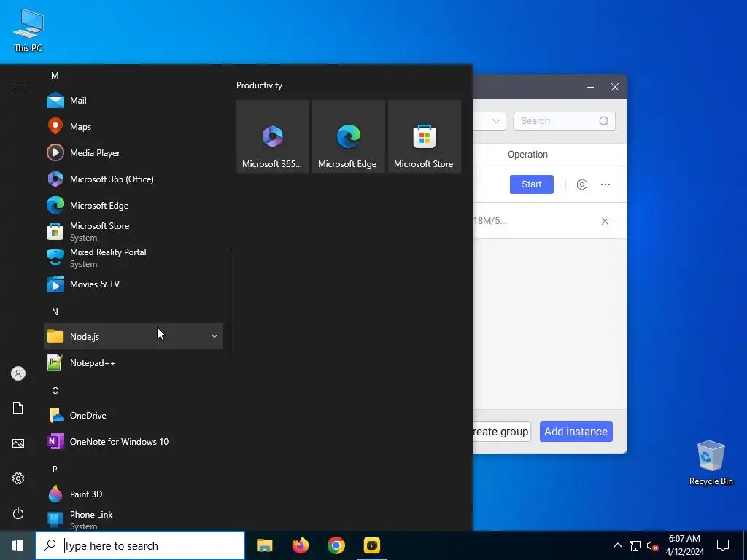
Task: Open the notification center icon
Action: 723,545
